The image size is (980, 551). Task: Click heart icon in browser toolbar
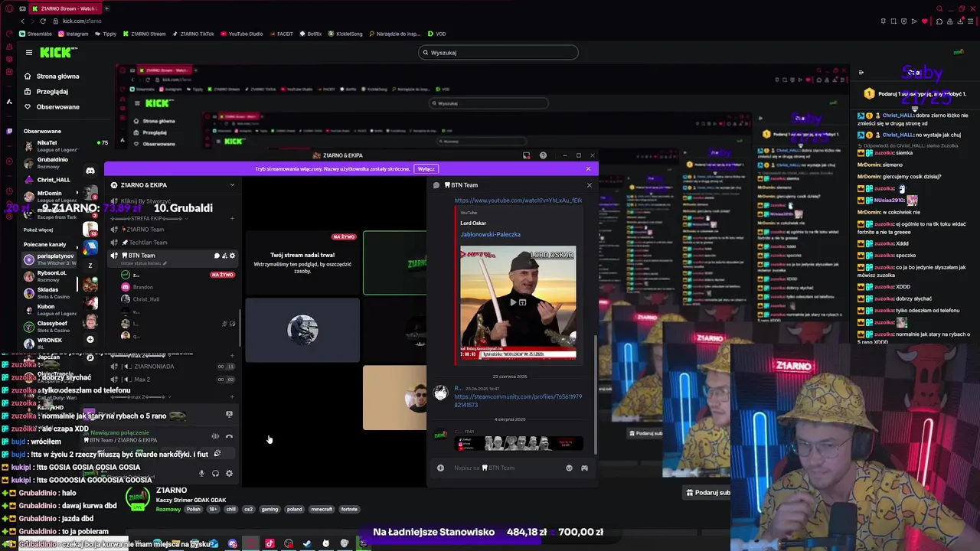[925, 21]
